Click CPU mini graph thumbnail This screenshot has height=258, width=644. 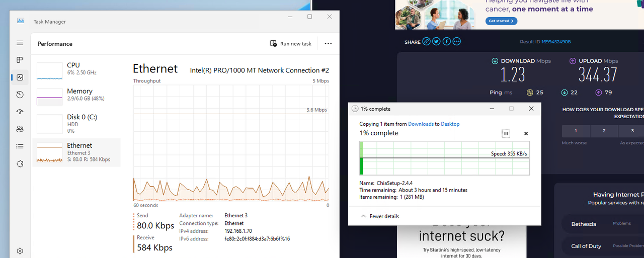tap(49, 71)
